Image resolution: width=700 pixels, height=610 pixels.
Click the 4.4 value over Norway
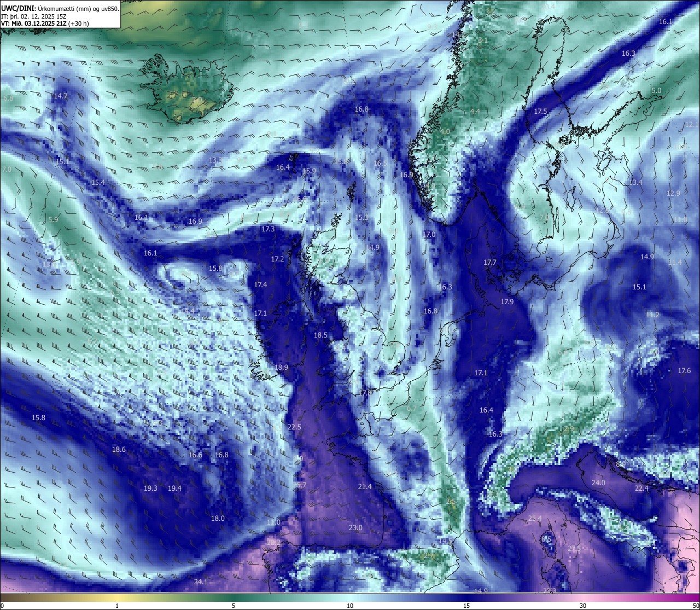coord(475,111)
